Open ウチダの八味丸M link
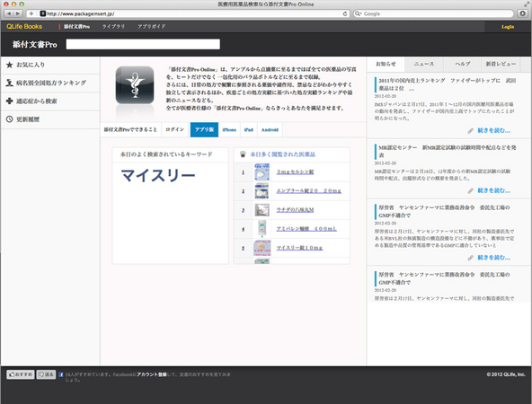Image resolution: width=532 pixels, height=404 pixels. pos(295,210)
